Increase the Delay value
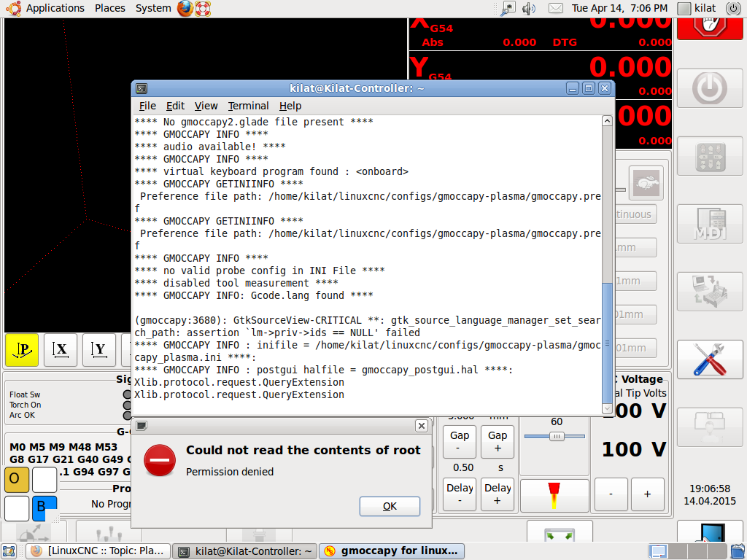This screenshot has height=560, width=747. click(x=498, y=494)
